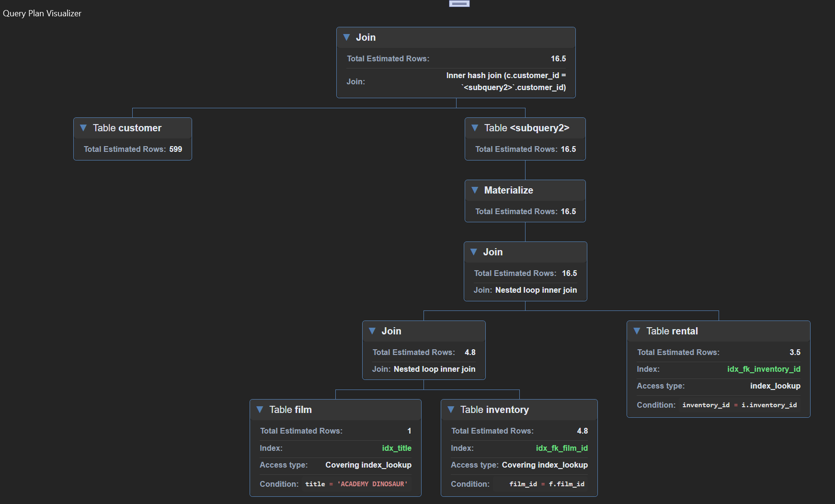Click the triangle icon on Table rental node

[637, 331]
